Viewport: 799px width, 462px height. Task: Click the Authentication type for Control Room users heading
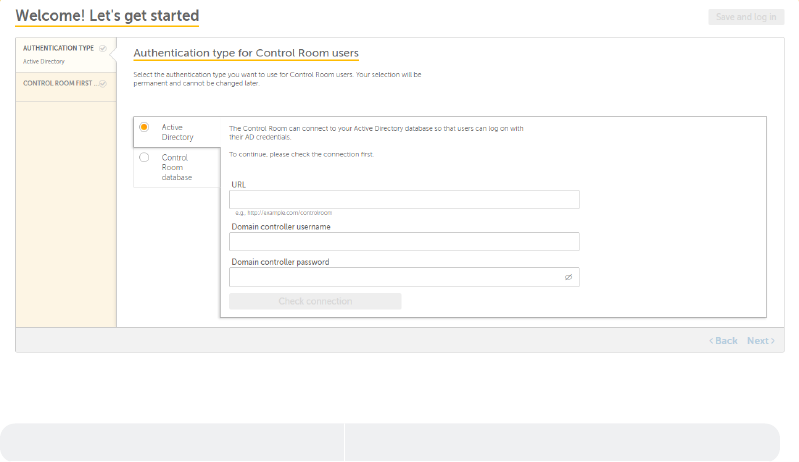246,53
